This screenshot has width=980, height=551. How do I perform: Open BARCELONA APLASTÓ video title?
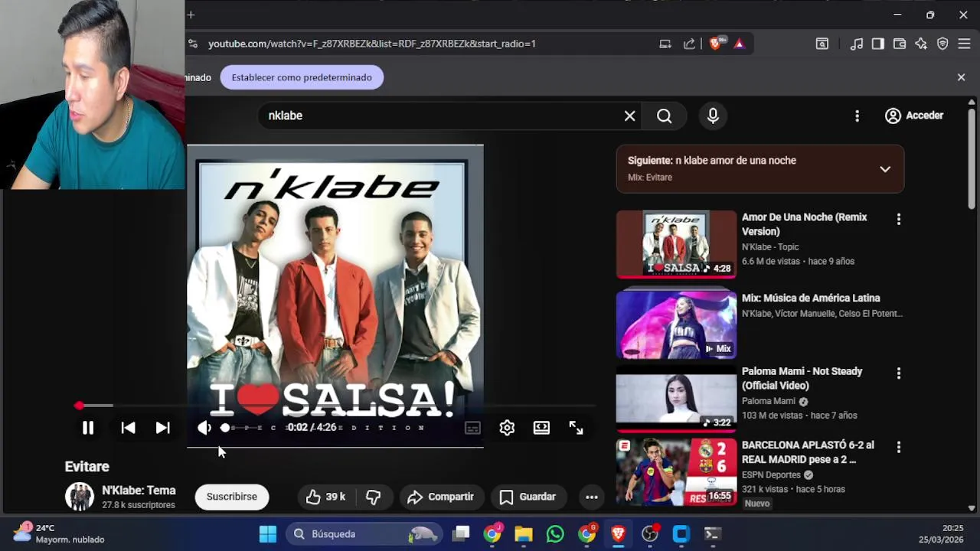tap(808, 452)
